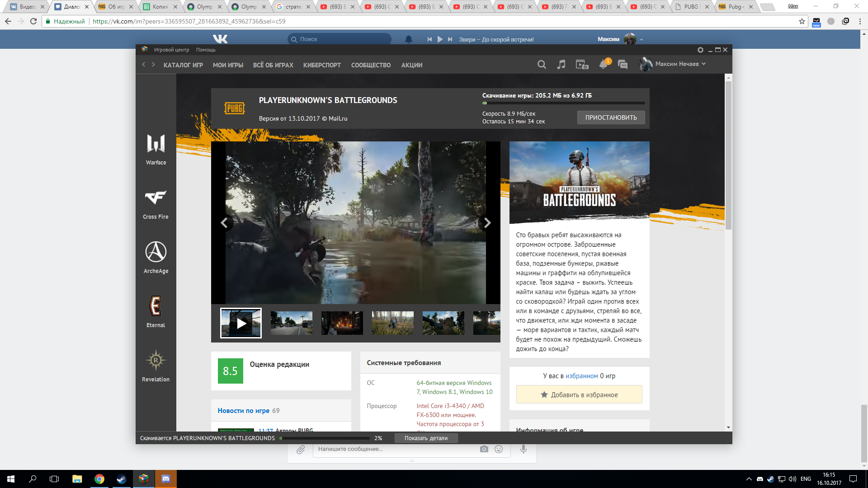The height and width of the screenshot is (488, 868).
Task: Go forward with the Game Center forward arrow
Action: click(x=154, y=65)
